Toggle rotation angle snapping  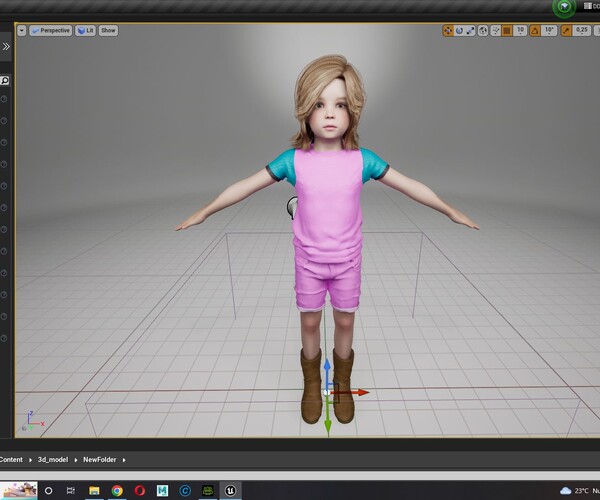point(535,31)
